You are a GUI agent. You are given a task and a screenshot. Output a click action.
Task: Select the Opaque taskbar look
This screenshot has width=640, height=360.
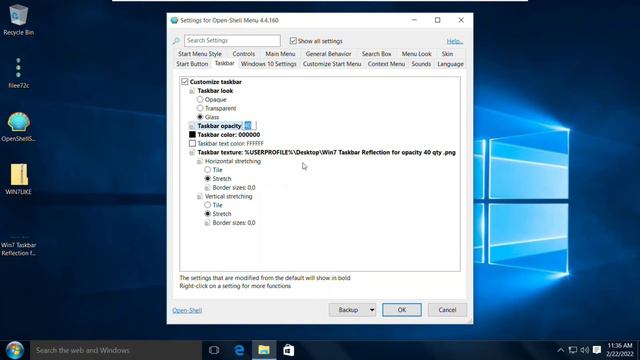tap(200, 99)
